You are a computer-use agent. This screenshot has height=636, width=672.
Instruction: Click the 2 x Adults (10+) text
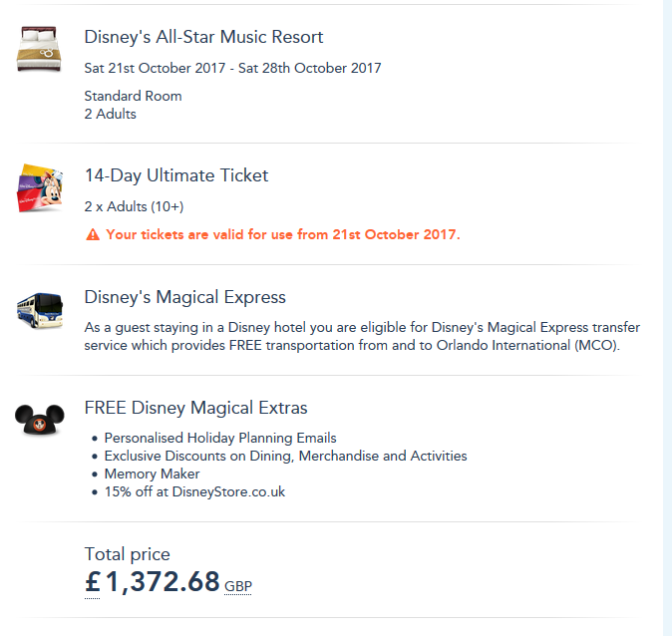(x=134, y=206)
